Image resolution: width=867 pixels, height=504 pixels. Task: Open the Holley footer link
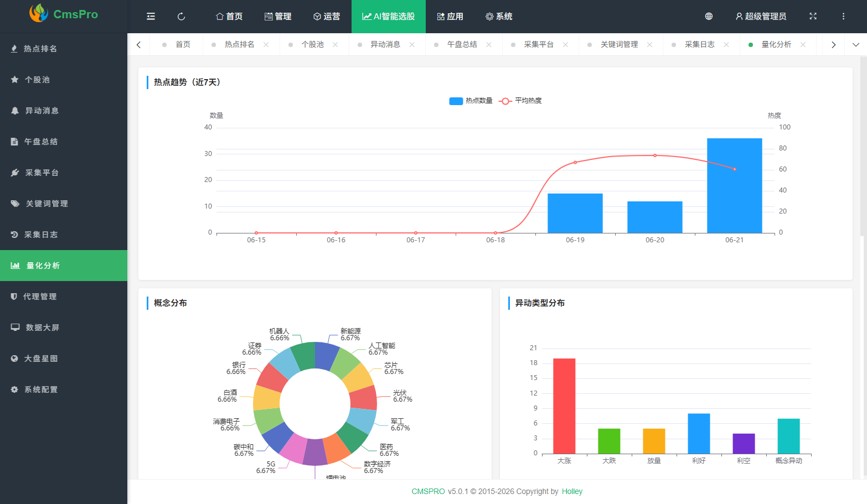(572, 491)
